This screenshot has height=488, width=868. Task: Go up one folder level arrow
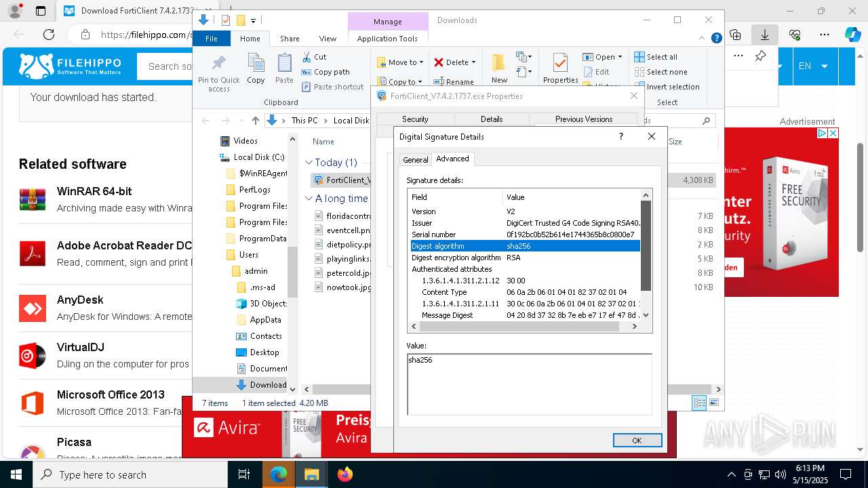pyautogui.click(x=255, y=121)
